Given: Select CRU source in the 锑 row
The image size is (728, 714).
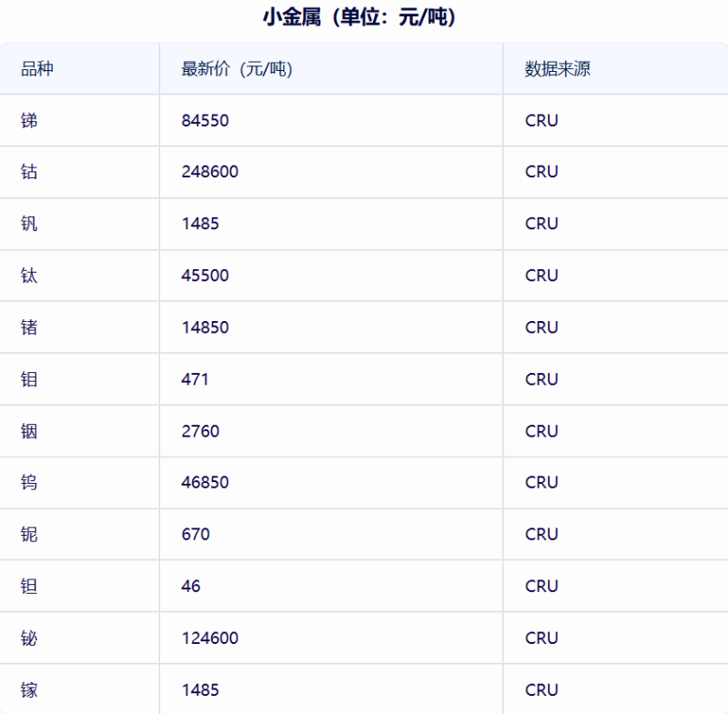Looking at the screenshot, I should tap(541, 121).
